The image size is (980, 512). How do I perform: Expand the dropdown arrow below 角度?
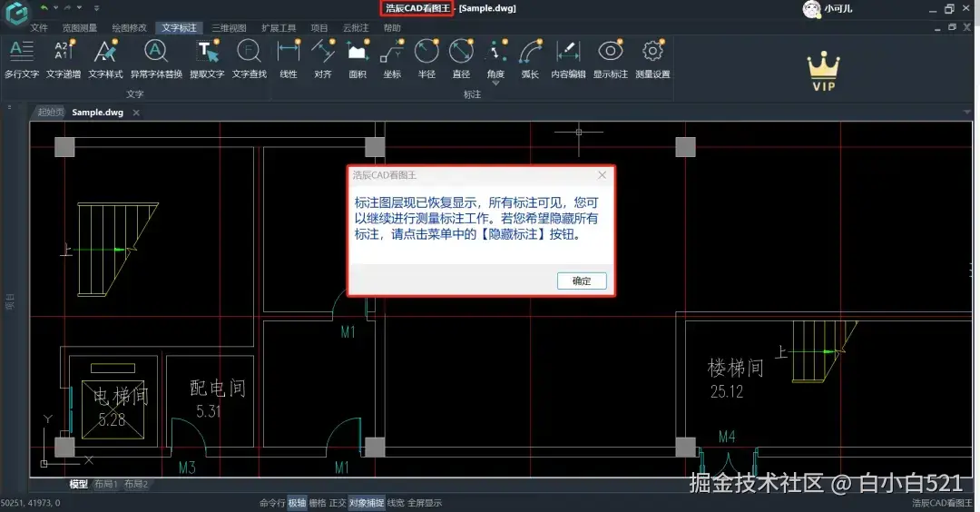pos(495,84)
